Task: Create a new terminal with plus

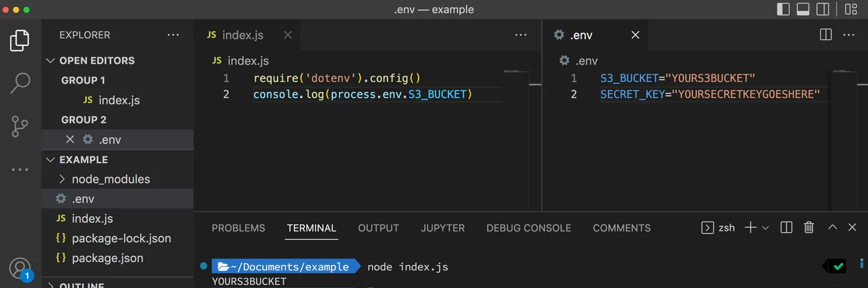Action: coord(750,228)
